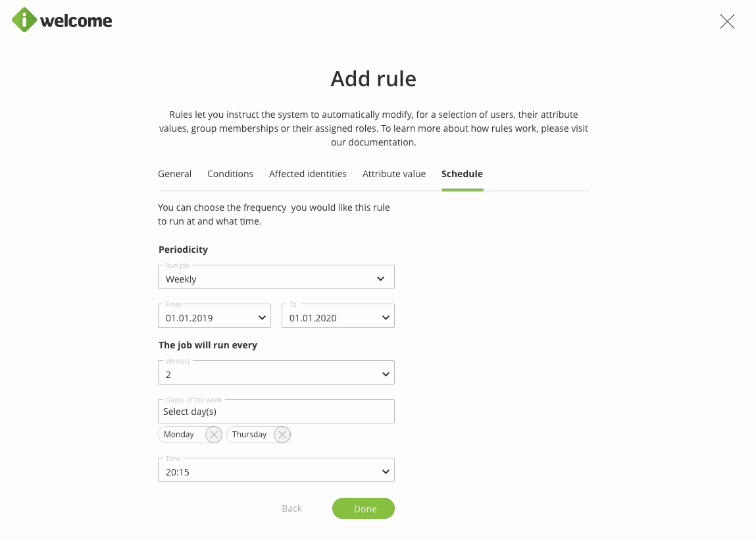This screenshot has width=756, height=540.
Task: Click the Monday chip label
Action: [179, 435]
